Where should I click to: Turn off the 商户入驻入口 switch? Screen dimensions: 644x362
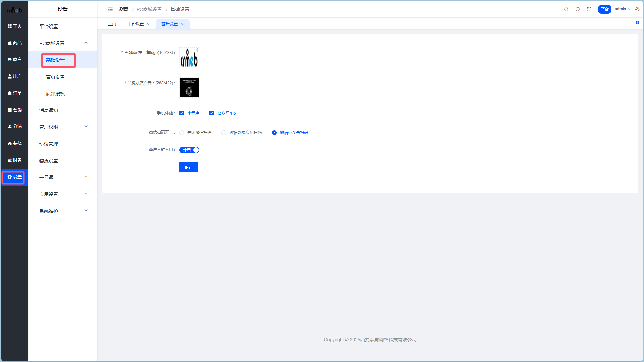coord(189,150)
